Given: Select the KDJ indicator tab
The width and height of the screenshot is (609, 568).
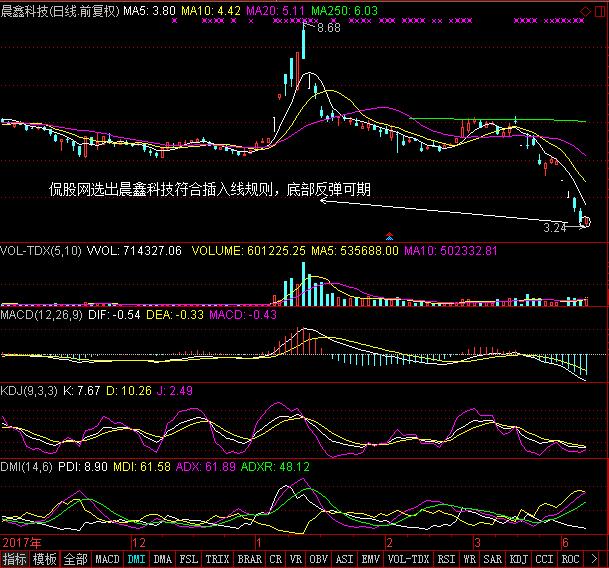Looking at the screenshot, I should coord(519,559).
